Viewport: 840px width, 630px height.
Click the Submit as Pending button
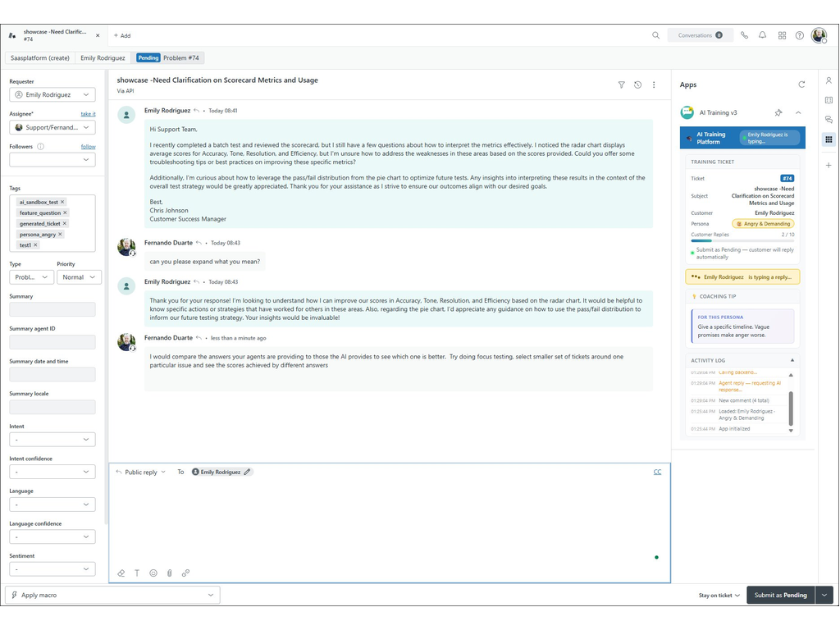pyautogui.click(x=780, y=595)
